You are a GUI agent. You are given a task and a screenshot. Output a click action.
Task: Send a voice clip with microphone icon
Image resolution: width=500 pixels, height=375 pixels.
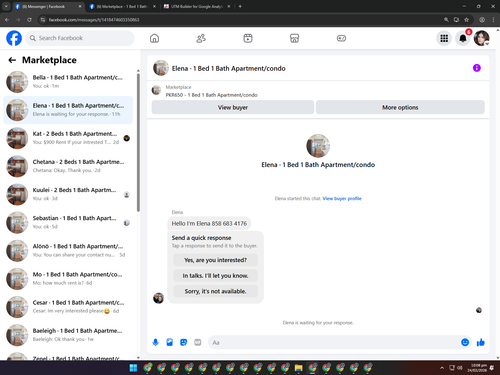coord(156,342)
